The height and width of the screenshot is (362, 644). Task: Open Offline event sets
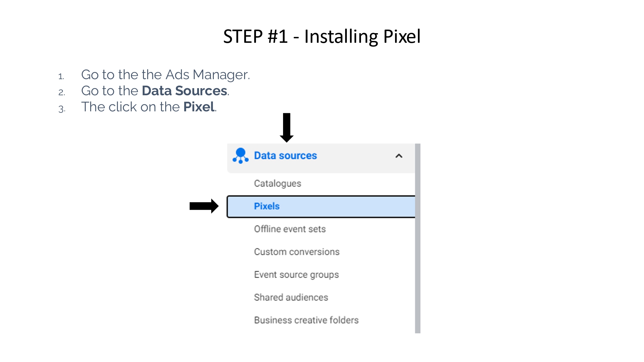[x=290, y=229]
